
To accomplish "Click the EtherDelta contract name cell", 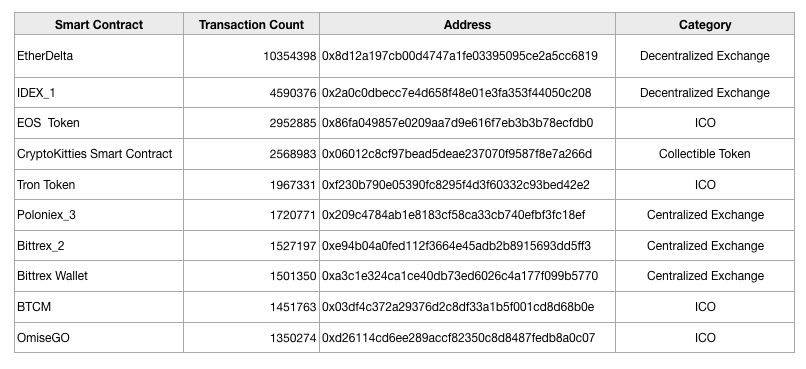I will coord(99,56).
